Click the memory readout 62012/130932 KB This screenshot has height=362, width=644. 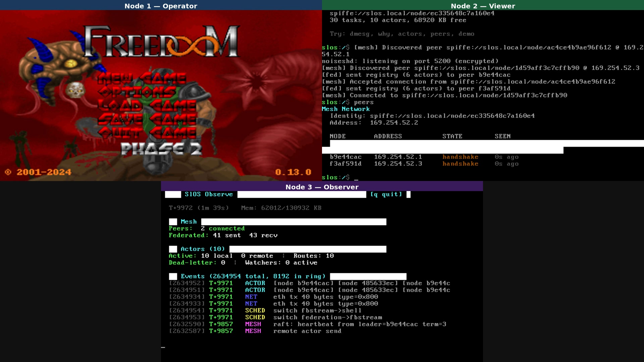click(281, 208)
